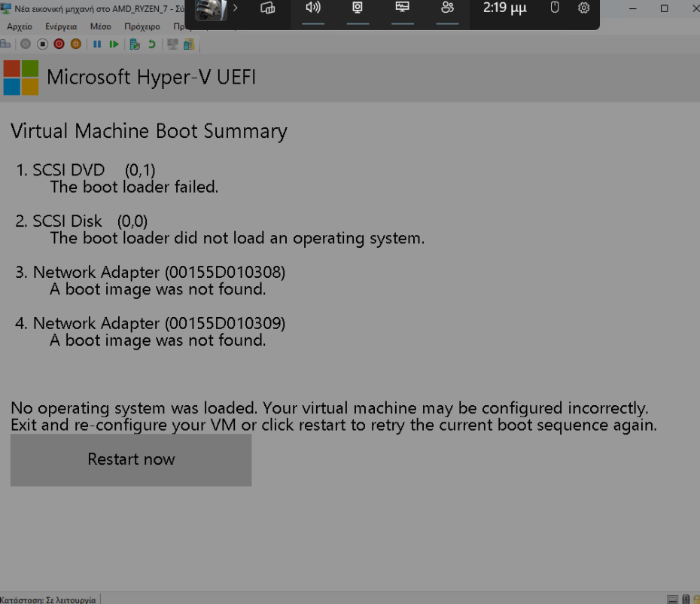Click the Enhanced Session monitor icon
Image resolution: width=700 pixels, height=604 pixels.
[172, 44]
